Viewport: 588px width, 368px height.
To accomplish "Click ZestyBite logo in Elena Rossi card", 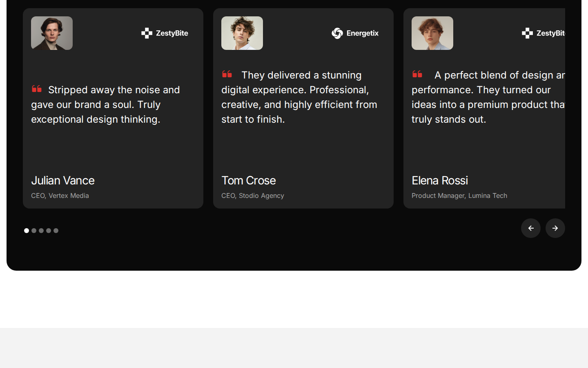I will (x=543, y=33).
